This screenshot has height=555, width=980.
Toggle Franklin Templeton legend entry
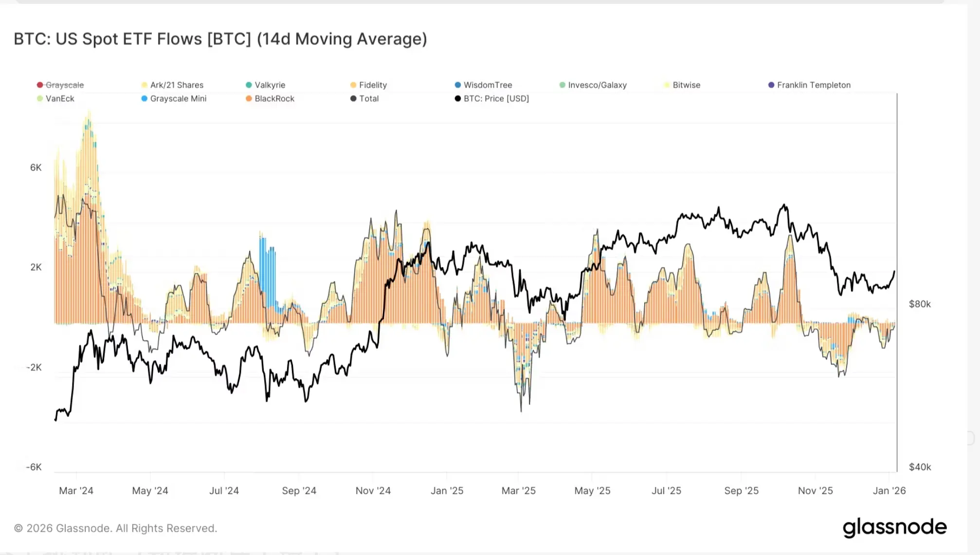click(x=809, y=85)
